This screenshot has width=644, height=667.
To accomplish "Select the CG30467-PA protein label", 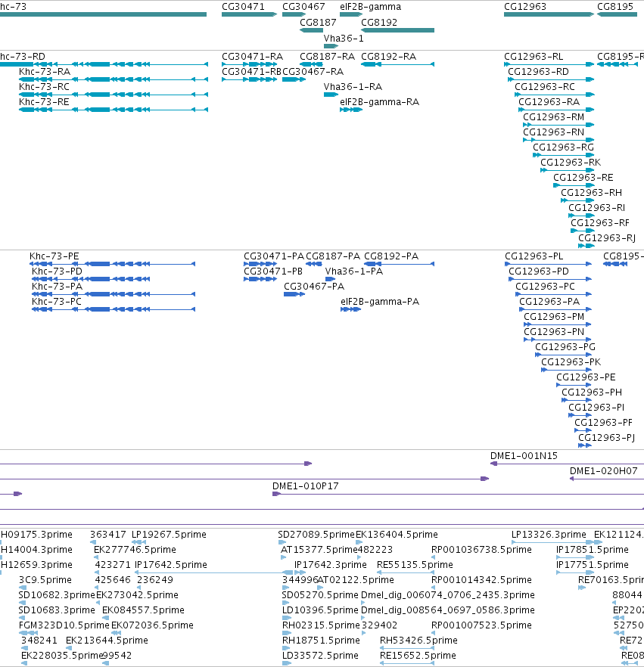I will point(314,287).
